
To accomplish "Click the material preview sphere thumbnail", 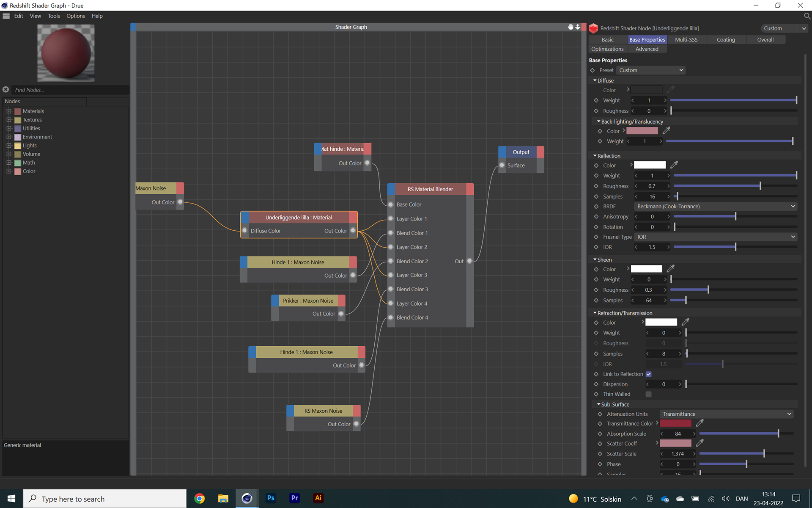I will pyautogui.click(x=66, y=53).
